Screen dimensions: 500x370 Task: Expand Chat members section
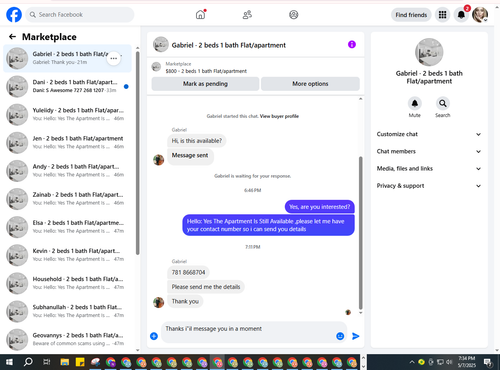click(x=429, y=151)
